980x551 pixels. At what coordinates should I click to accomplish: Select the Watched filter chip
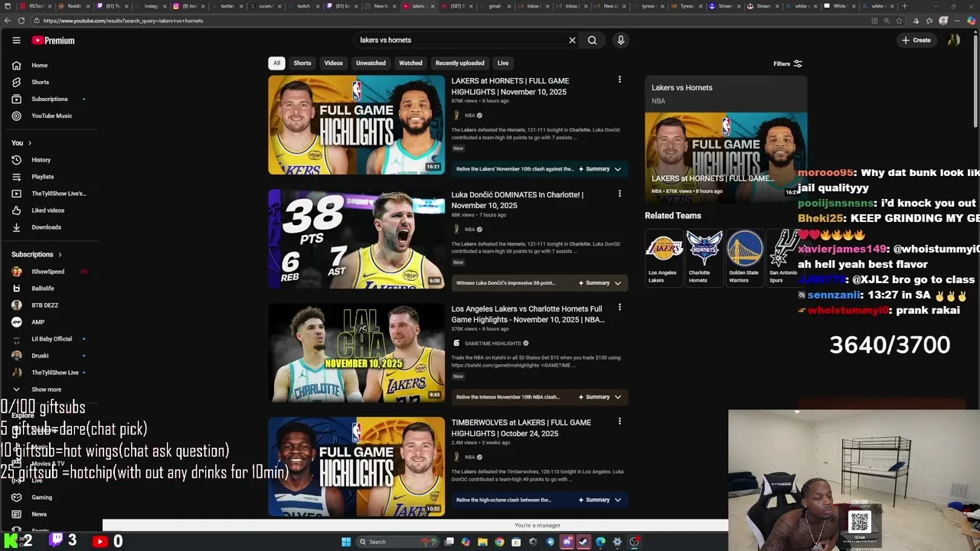(x=410, y=64)
